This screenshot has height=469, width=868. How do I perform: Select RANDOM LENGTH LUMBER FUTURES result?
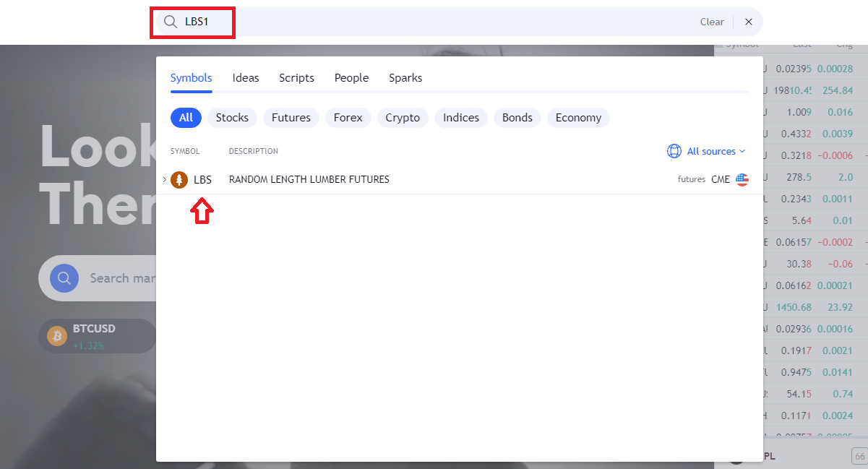(x=309, y=180)
